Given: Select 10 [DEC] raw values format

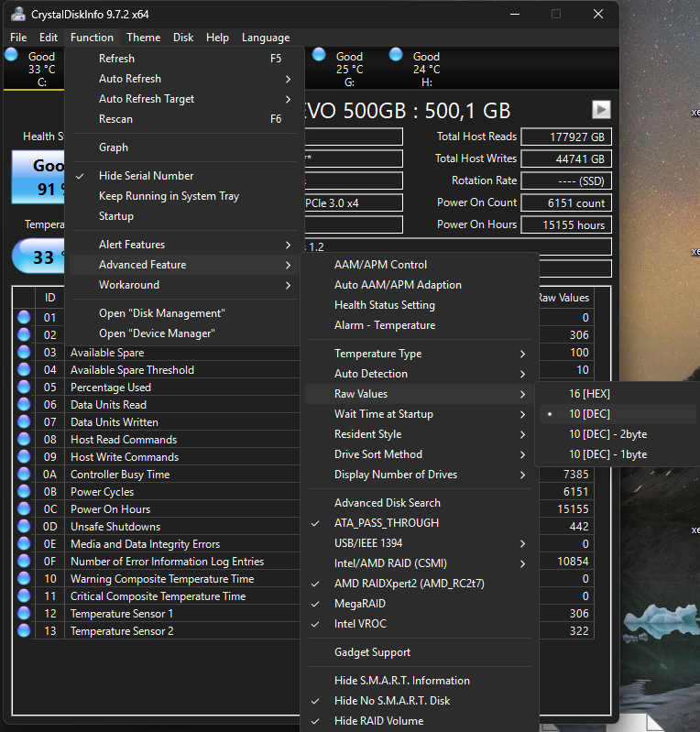Looking at the screenshot, I should [x=618, y=414].
